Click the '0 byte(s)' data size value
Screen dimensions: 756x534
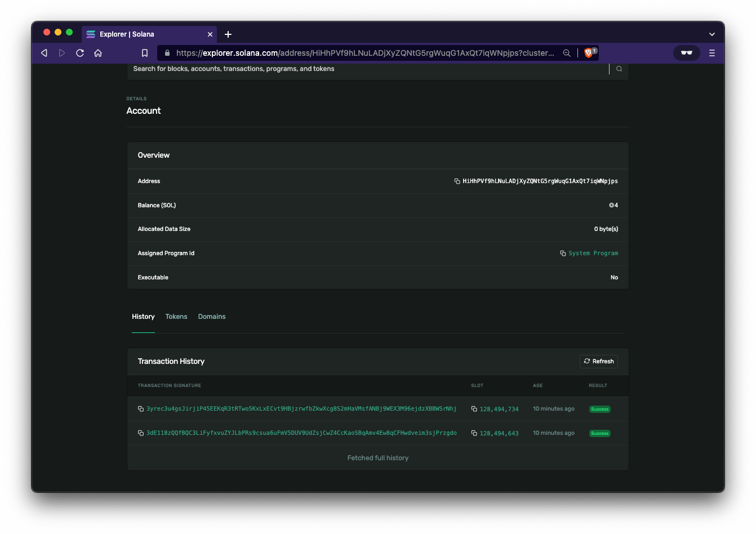(x=606, y=229)
